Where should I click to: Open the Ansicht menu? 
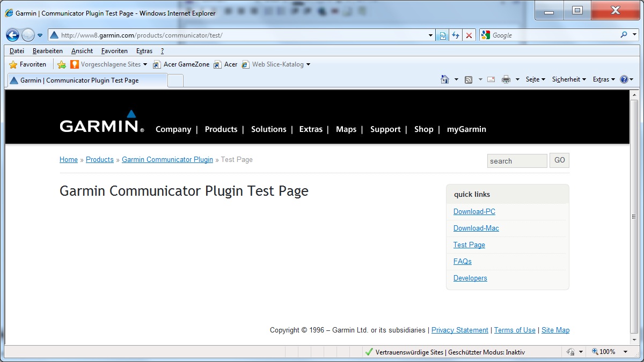point(82,51)
